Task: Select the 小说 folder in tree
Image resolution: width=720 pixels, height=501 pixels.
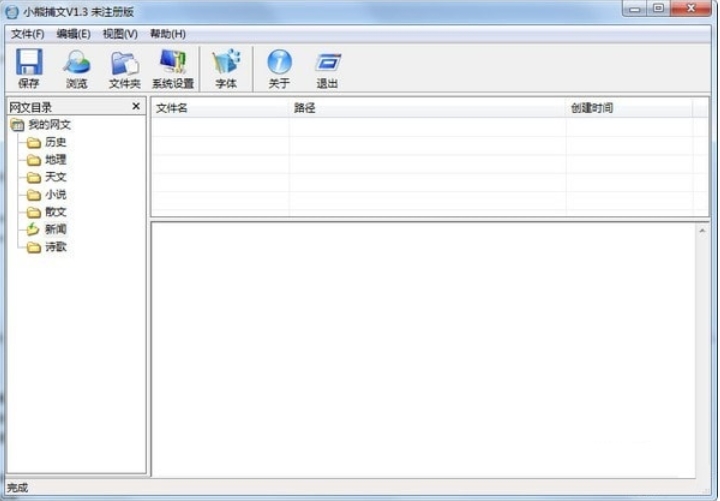Action: pos(56,195)
